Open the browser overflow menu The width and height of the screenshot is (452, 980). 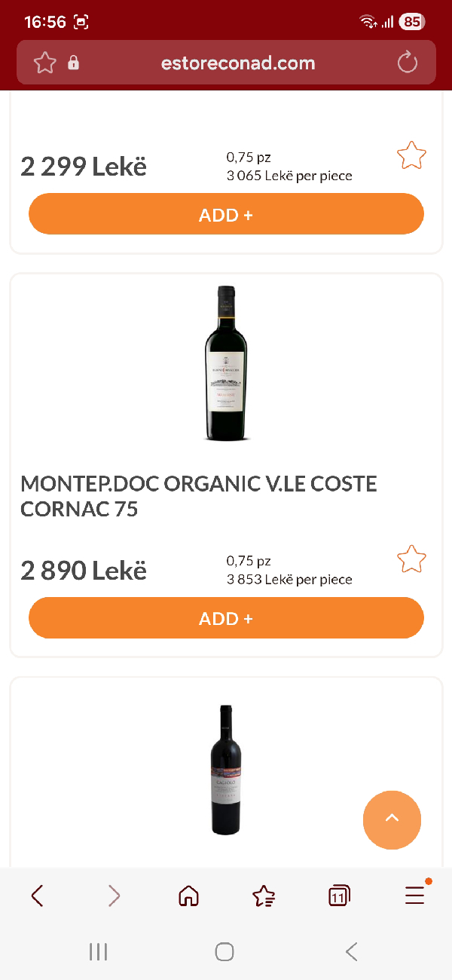click(x=414, y=896)
